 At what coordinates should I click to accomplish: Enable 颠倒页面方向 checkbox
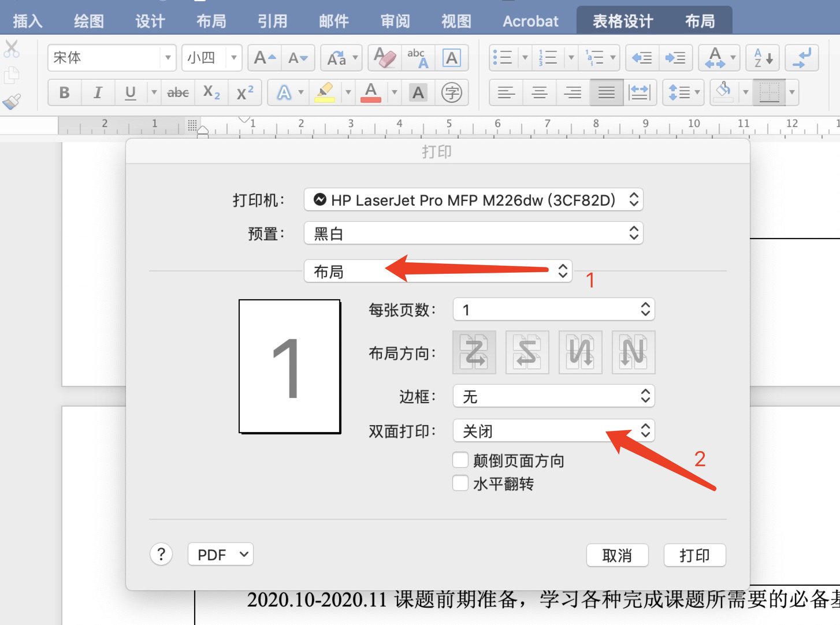pos(460,459)
